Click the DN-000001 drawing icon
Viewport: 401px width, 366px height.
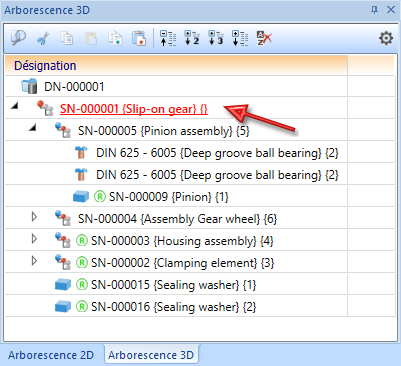pyautogui.click(x=29, y=86)
